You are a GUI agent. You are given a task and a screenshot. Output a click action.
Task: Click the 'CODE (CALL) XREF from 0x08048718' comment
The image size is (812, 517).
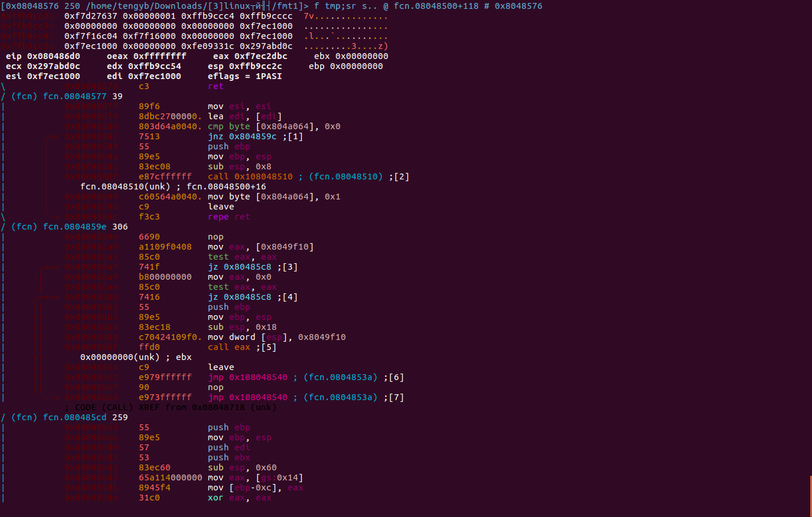coord(171,407)
